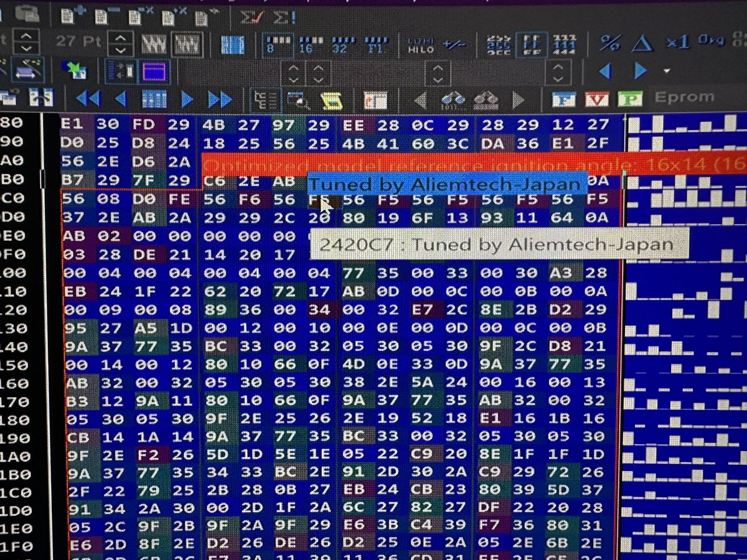
Task: Open the small dropdown arrow after the blue arrows
Action: click(667, 72)
